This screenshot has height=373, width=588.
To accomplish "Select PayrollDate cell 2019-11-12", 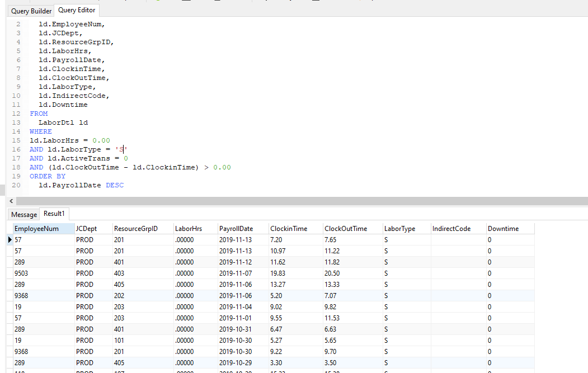I will coord(243,262).
